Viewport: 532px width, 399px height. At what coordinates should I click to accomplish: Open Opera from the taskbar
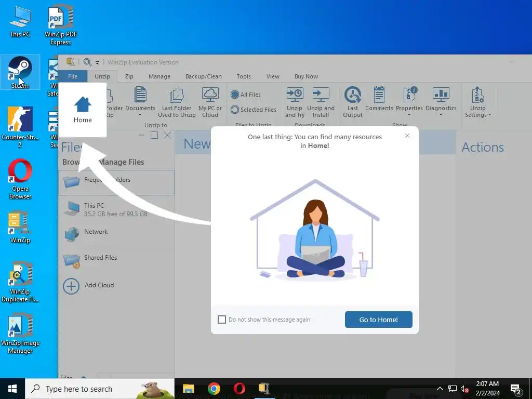pos(239,389)
